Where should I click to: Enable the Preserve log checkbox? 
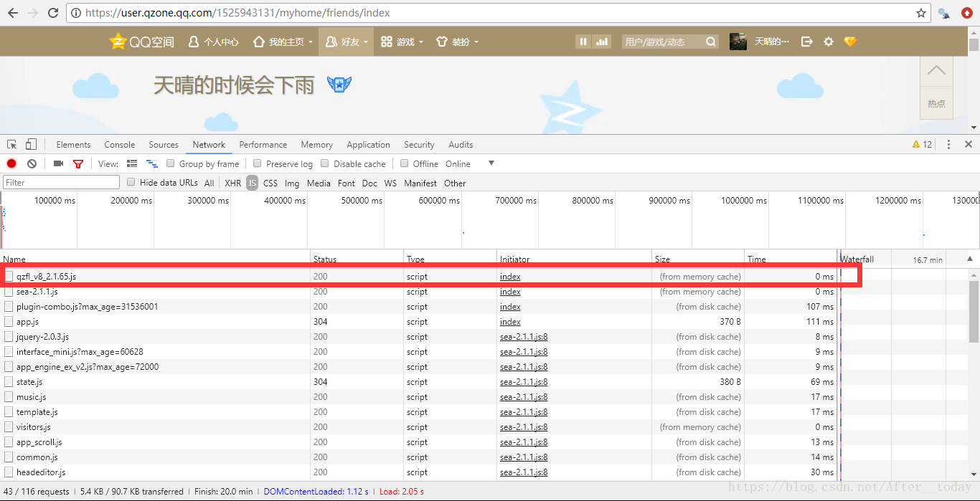[258, 163]
